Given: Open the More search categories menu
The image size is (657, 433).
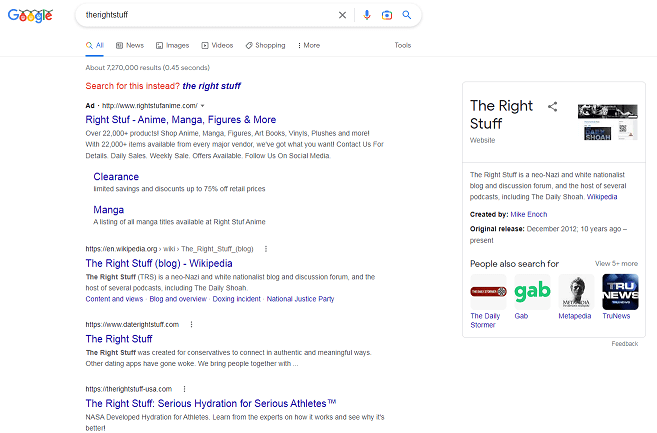Looking at the screenshot, I should pos(309,45).
